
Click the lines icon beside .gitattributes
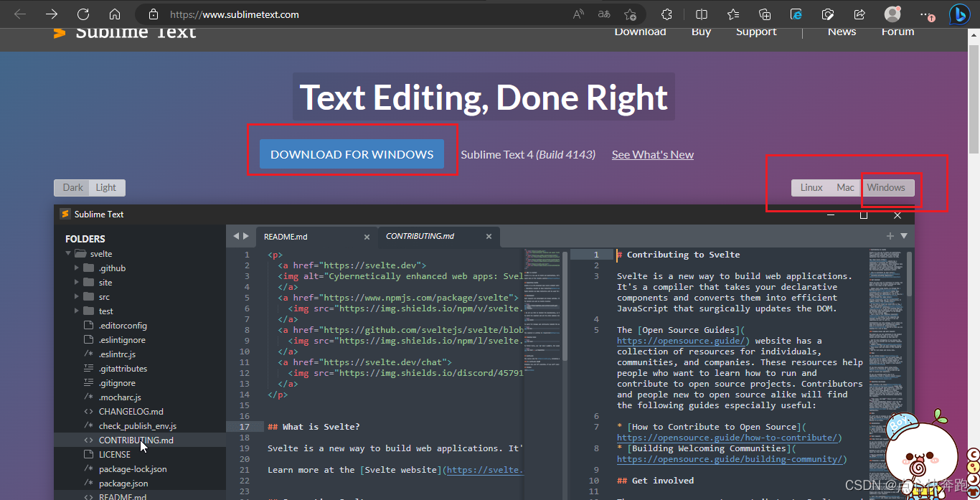pyautogui.click(x=89, y=369)
